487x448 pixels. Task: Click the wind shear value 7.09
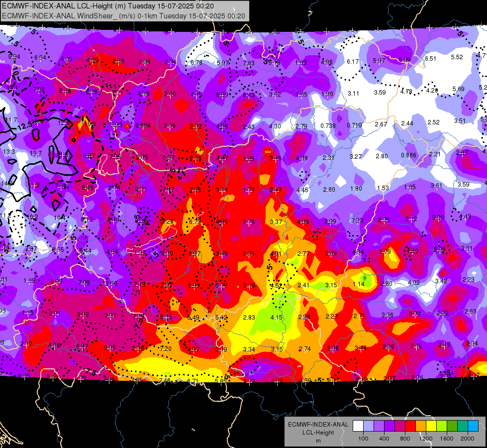tap(84, 282)
